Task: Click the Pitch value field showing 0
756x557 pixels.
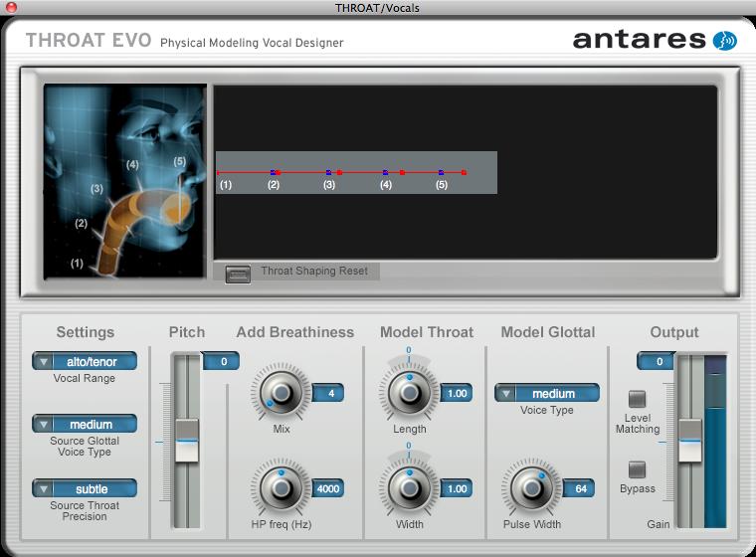Action: 221,361
